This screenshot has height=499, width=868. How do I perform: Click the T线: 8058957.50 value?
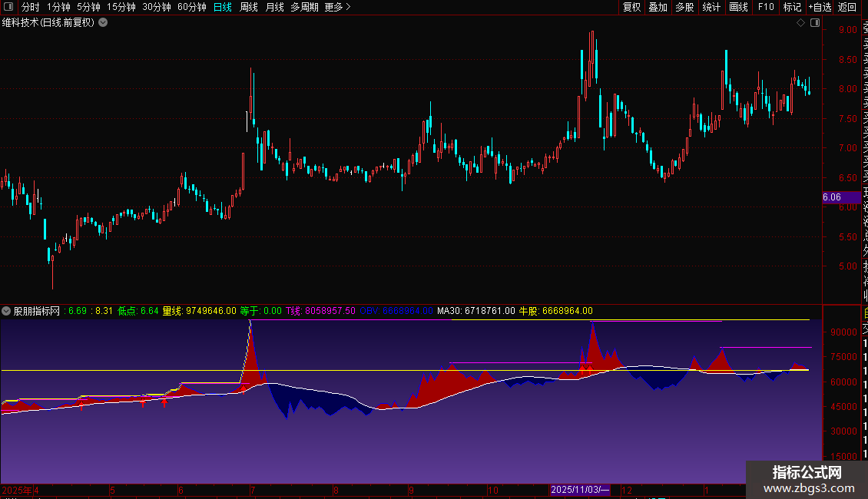(320, 311)
